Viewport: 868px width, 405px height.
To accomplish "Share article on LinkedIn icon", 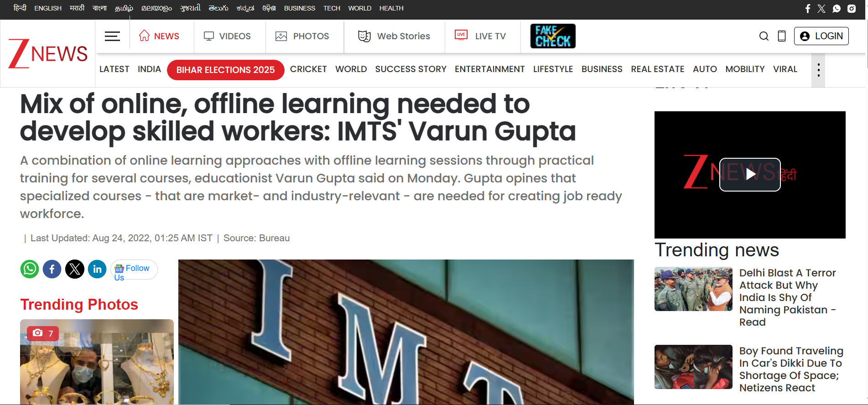I will click(x=97, y=269).
